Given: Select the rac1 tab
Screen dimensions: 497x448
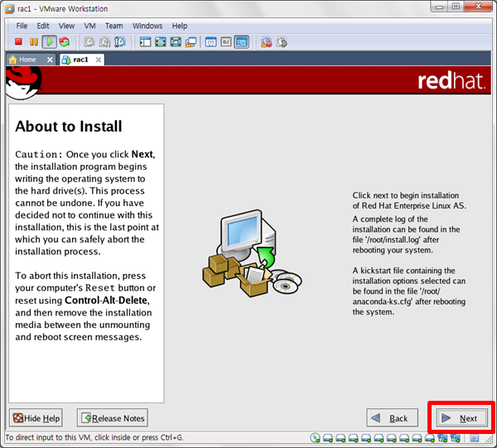Looking at the screenshot, I should 80,60.
